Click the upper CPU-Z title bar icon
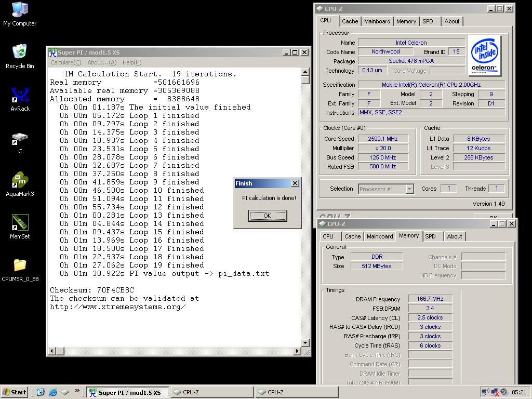This screenshot has height=399, width=532. point(320,9)
